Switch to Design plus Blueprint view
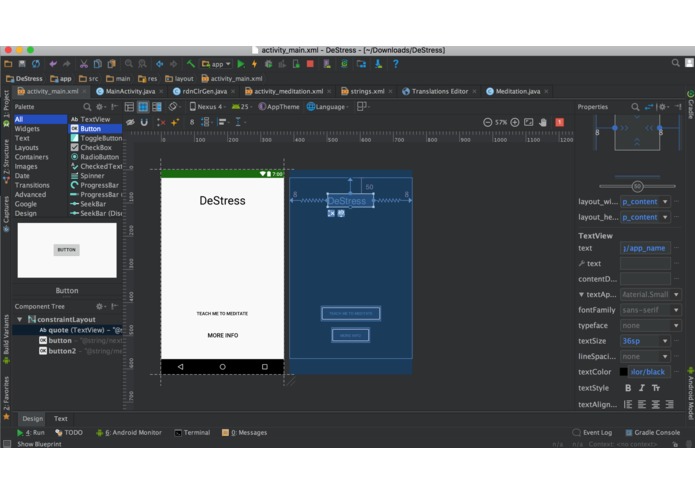 click(157, 107)
